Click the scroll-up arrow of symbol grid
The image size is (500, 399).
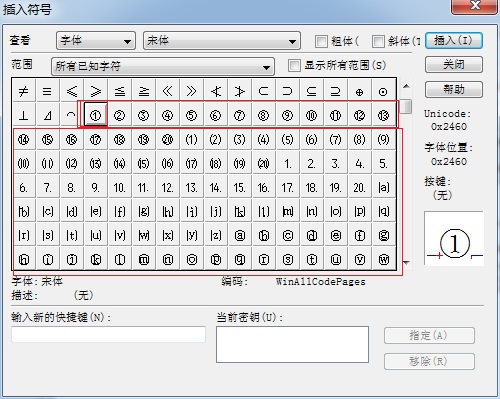(x=406, y=86)
